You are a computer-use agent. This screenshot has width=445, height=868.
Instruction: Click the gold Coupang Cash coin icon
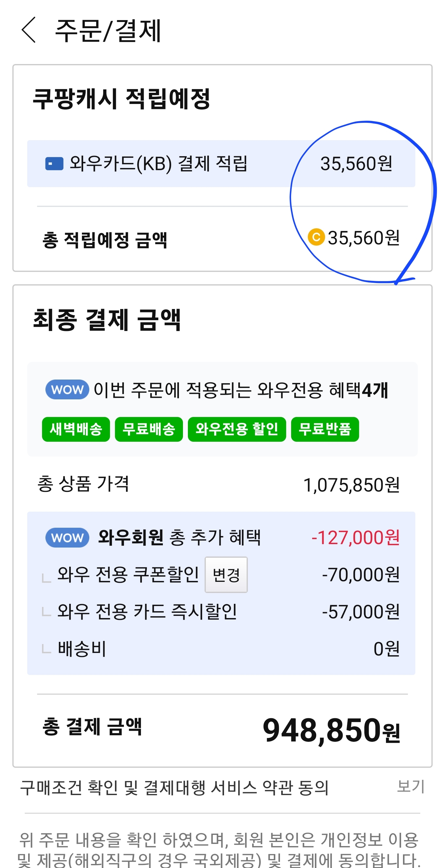coord(316,237)
